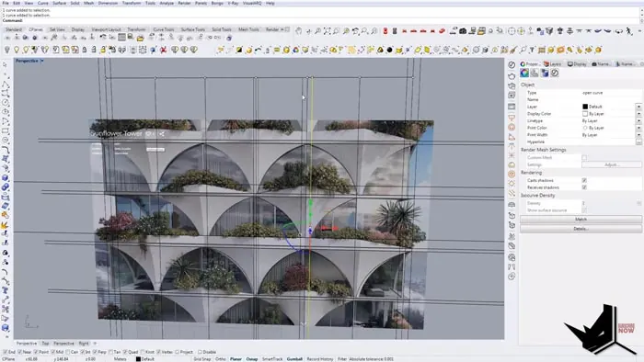Switch to the Top viewport tab

point(45,343)
